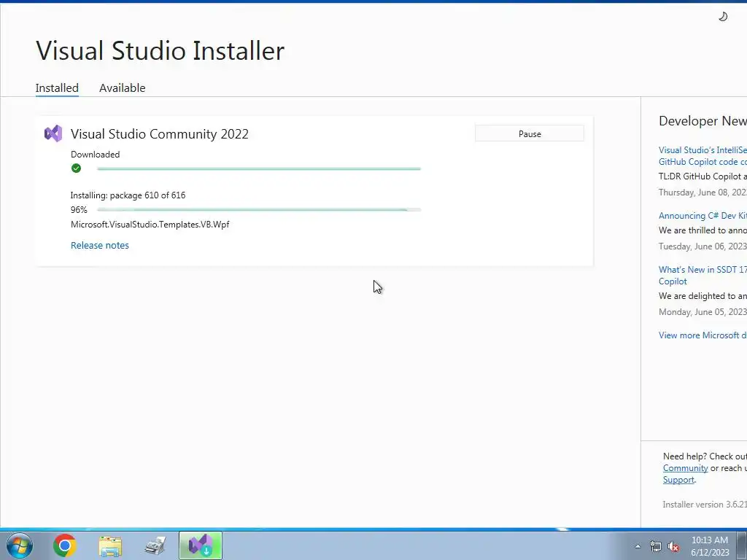Click the muted volume tray icon
The image size is (747, 560).
click(x=673, y=546)
